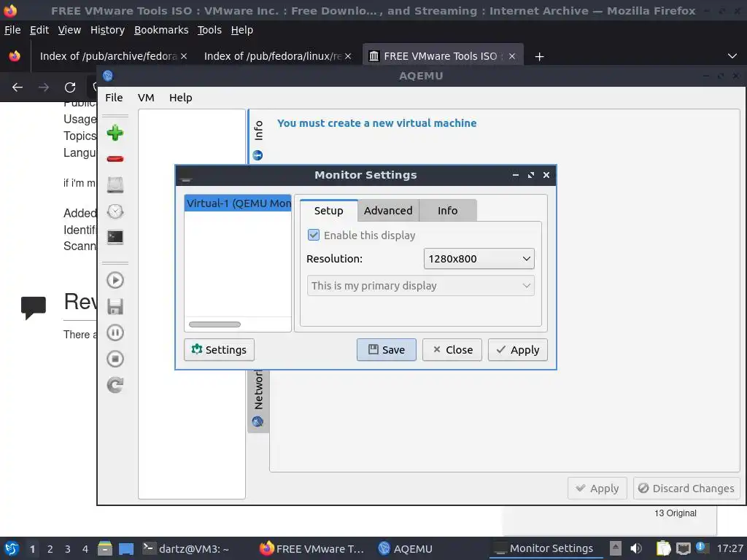Click the clipboard tray icon
The width and height of the screenshot is (747, 560).
[663, 548]
